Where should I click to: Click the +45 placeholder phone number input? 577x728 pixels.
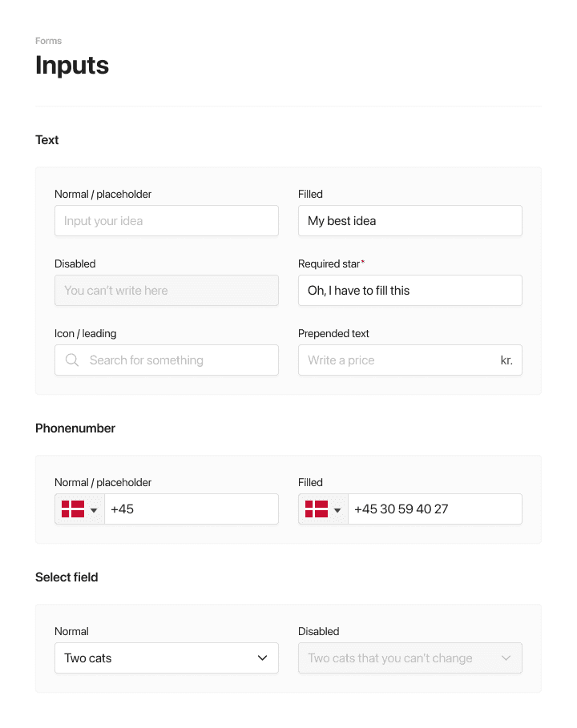tap(192, 509)
